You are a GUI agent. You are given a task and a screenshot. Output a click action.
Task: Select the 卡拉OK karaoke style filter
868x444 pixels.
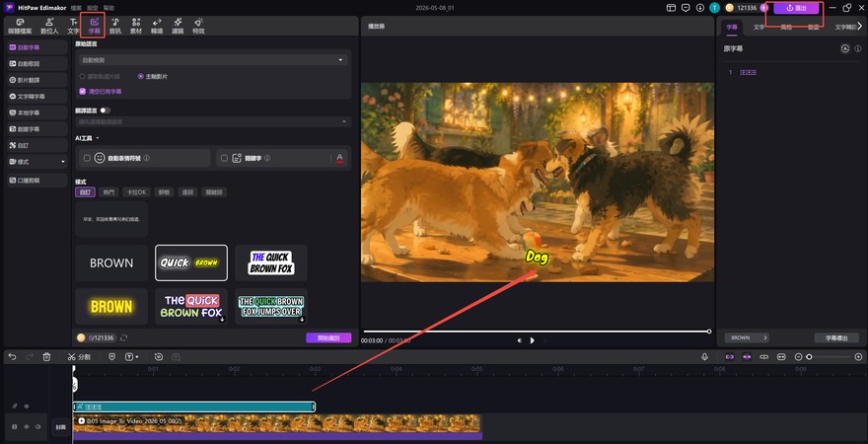136,192
